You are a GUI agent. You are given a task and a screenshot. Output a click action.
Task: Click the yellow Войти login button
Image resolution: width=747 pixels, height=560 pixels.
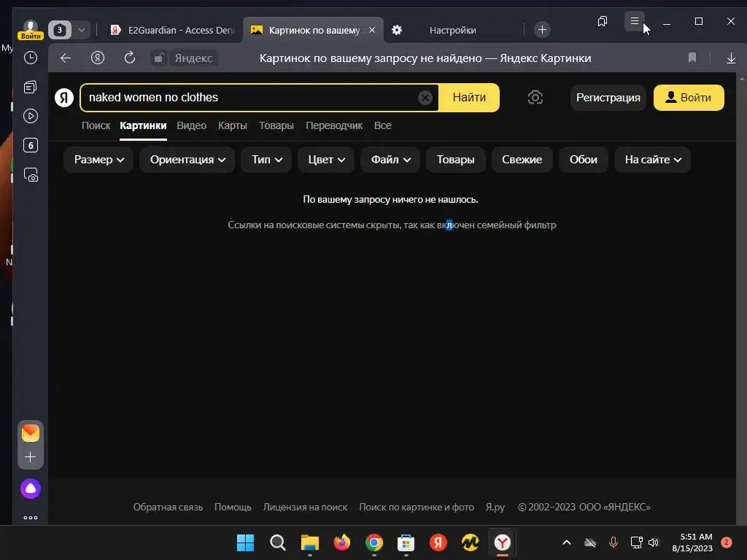(689, 98)
